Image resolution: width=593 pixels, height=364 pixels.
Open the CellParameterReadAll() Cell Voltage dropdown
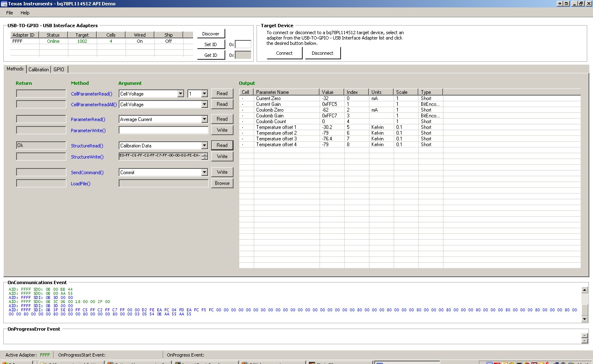tap(204, 105)
